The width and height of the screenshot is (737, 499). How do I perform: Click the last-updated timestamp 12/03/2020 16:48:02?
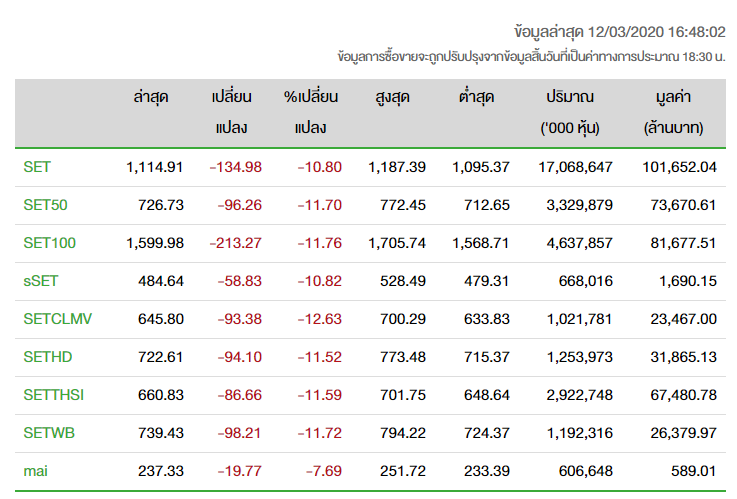point(656,32)
